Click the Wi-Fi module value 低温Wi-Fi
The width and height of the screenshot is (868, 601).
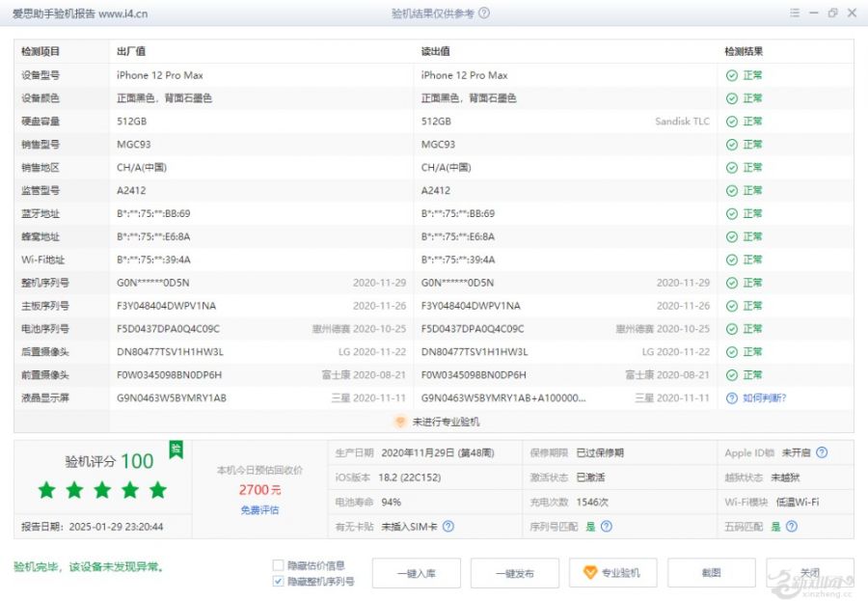pos(798,502)
